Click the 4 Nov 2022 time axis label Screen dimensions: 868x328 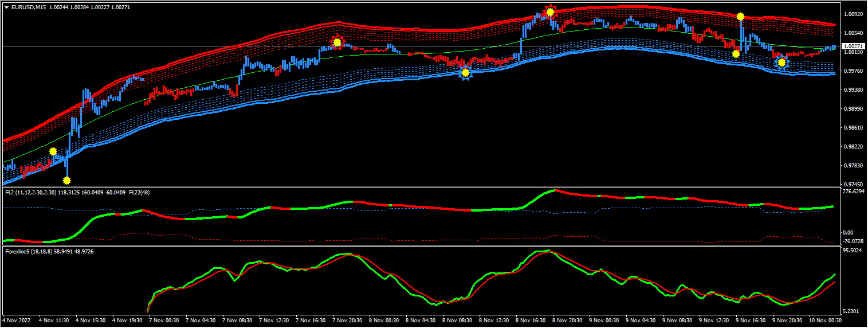click(17, 320)
